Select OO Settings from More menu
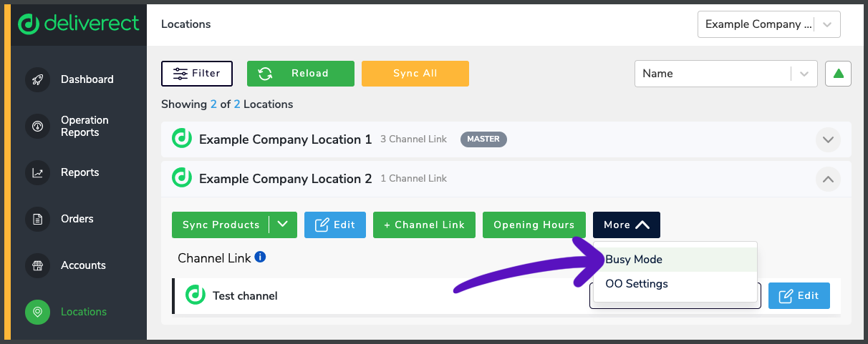 (x=675, y=284)
